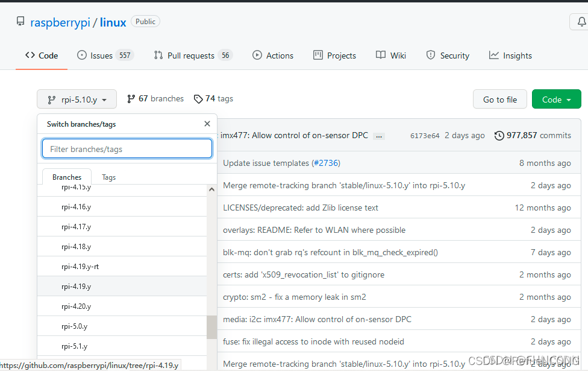The image size is (588, 371).
Task: Open the Projects tab
Action: pos(334,55)
